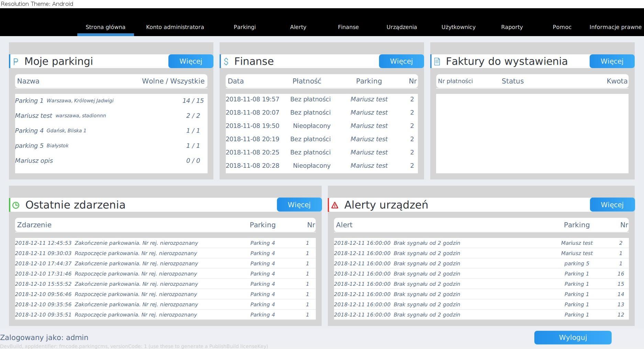Open the Parkingi tab

245,27
